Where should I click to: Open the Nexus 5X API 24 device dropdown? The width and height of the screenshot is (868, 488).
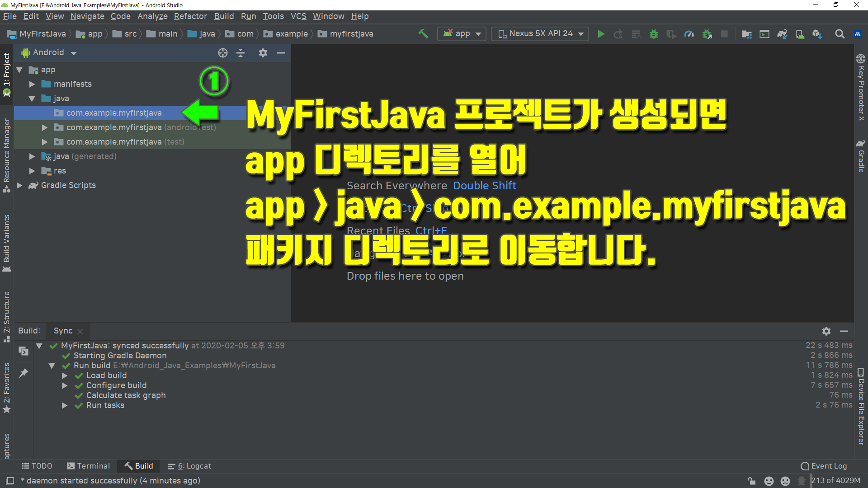pos(540,34)
